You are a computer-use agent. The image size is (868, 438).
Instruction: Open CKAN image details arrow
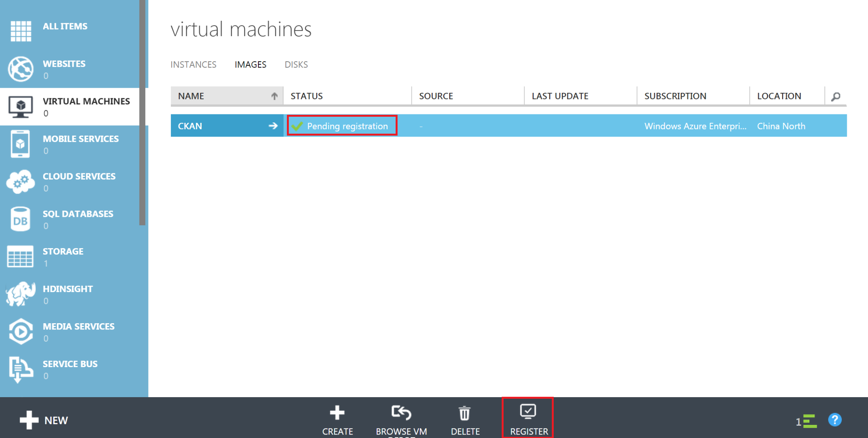pyautogui.click(x=273, y=126)
